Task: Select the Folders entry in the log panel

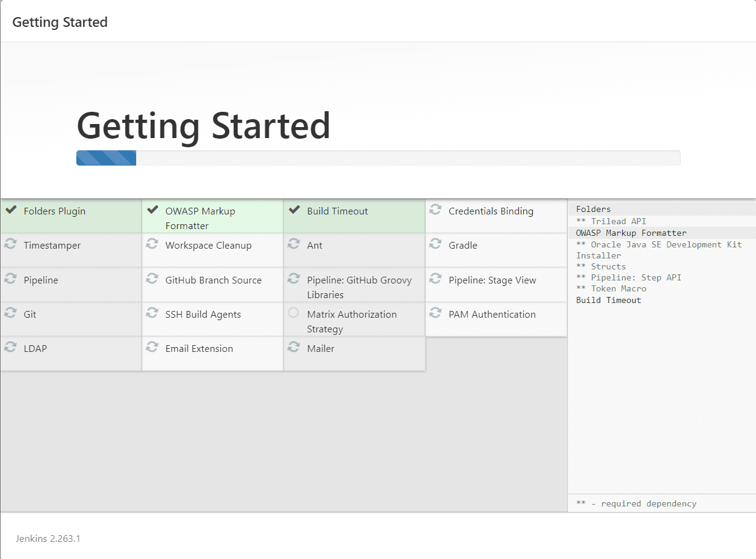Action: 592,208
